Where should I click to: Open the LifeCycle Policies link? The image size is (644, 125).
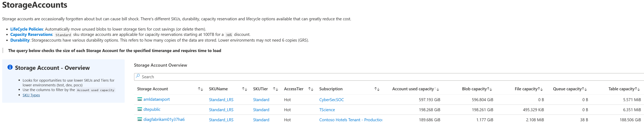click(x=27, y=29)
